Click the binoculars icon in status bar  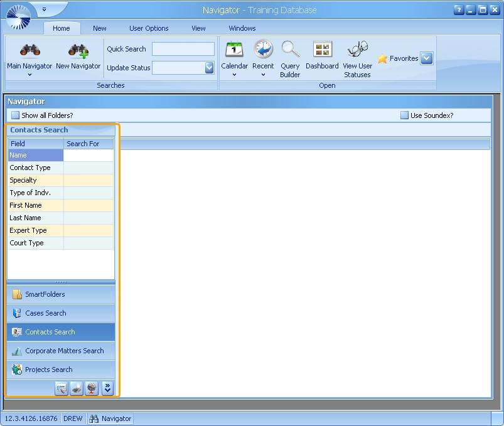94,418
